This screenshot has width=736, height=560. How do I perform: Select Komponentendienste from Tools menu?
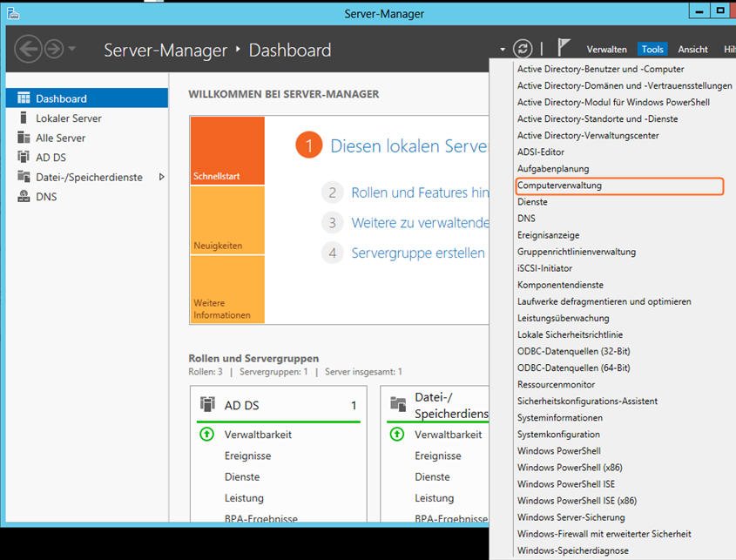[560, 285]
